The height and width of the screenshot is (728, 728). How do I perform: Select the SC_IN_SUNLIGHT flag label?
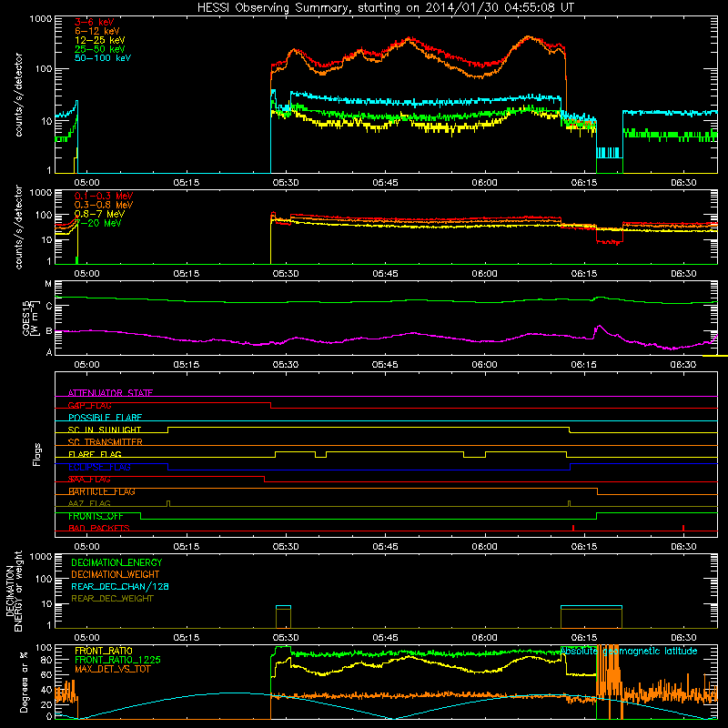(x=105, y=430)
